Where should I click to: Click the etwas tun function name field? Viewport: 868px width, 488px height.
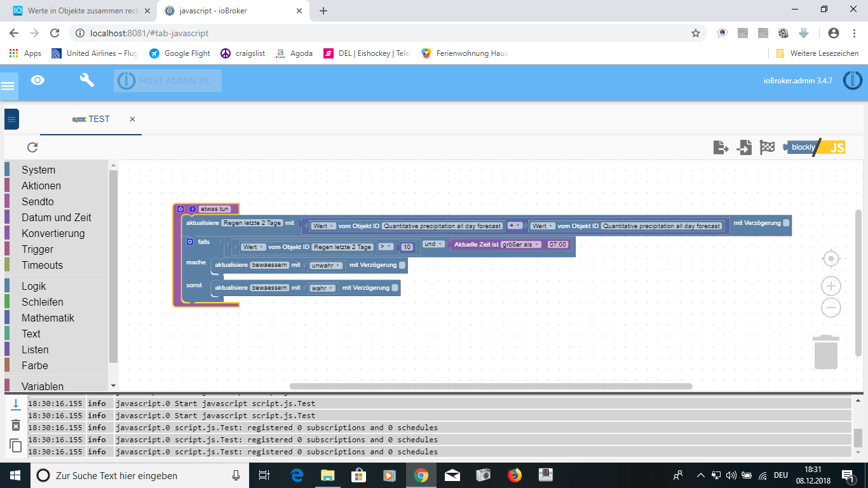click(x=214, y=209)
